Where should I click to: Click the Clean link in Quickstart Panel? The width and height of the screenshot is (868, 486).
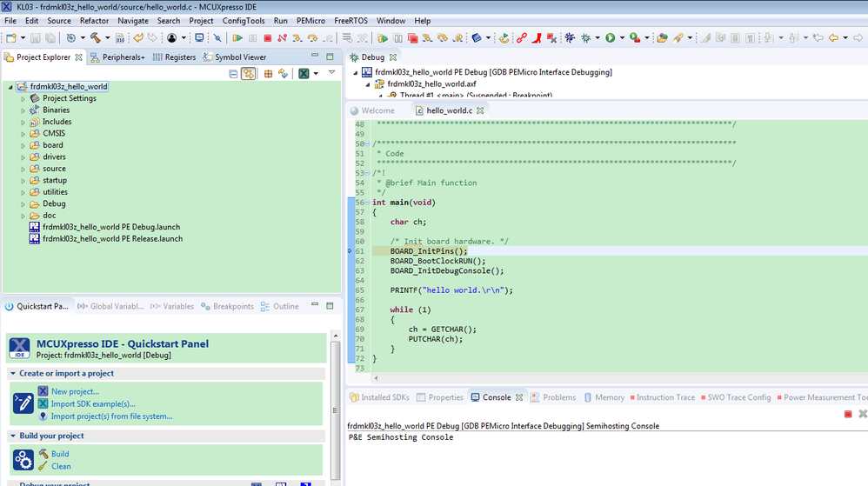(61, 466)
